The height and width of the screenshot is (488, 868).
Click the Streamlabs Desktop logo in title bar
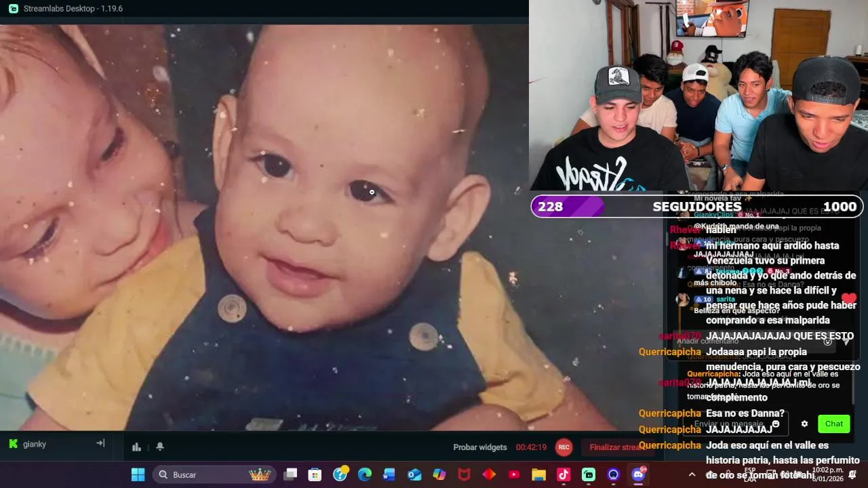pyautogui.click(x=14, y=9)
